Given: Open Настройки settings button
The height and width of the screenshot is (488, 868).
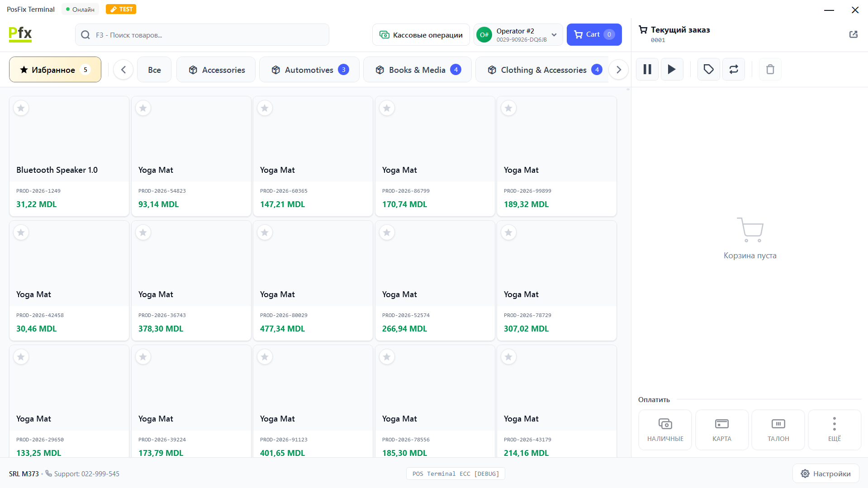Looking at the screenshot, I should pyautogui.click(x=825, y=474).
